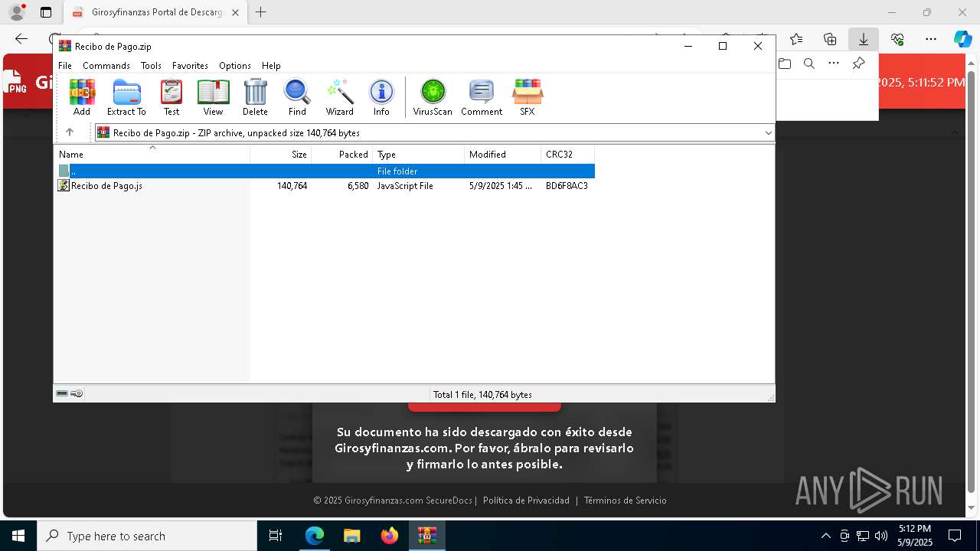Open downloads folder icon in Edge flyout

coord(785,64)
